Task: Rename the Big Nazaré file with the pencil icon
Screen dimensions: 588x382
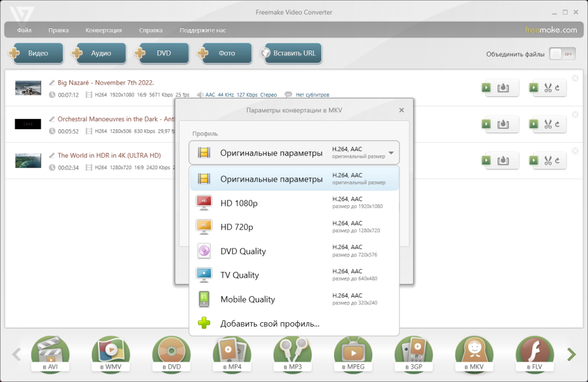Action: tap(52, 83)
